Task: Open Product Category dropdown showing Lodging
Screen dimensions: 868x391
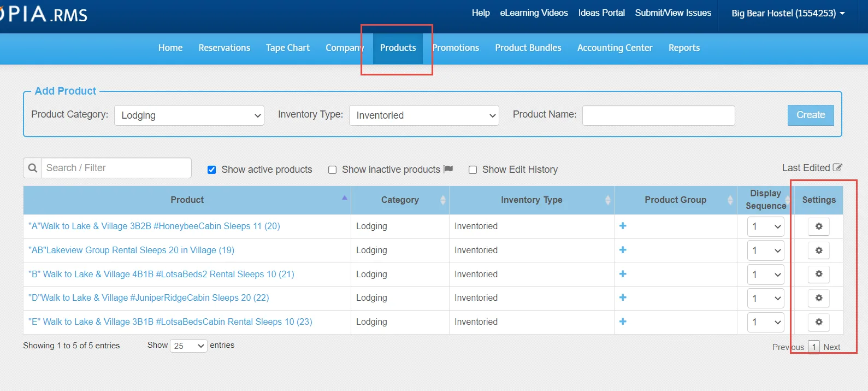Action: (x=189, y=115)
